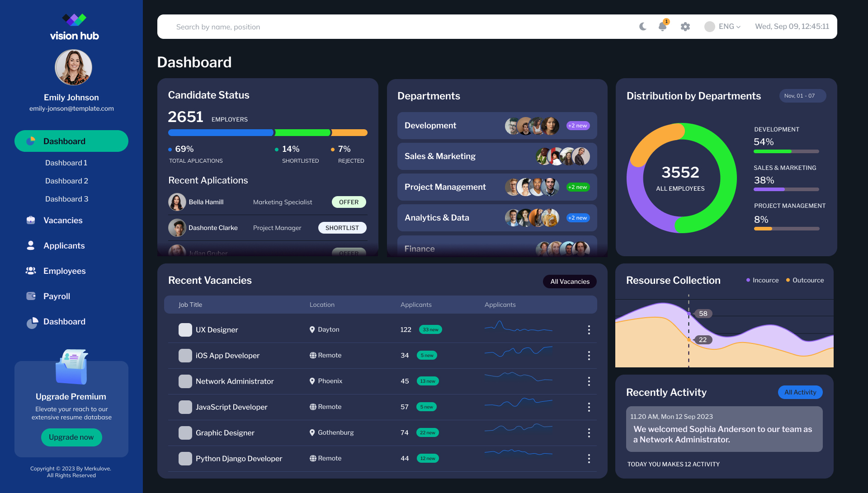
Task: Open Emily Johnson profile photo
Action: [73, 67]
